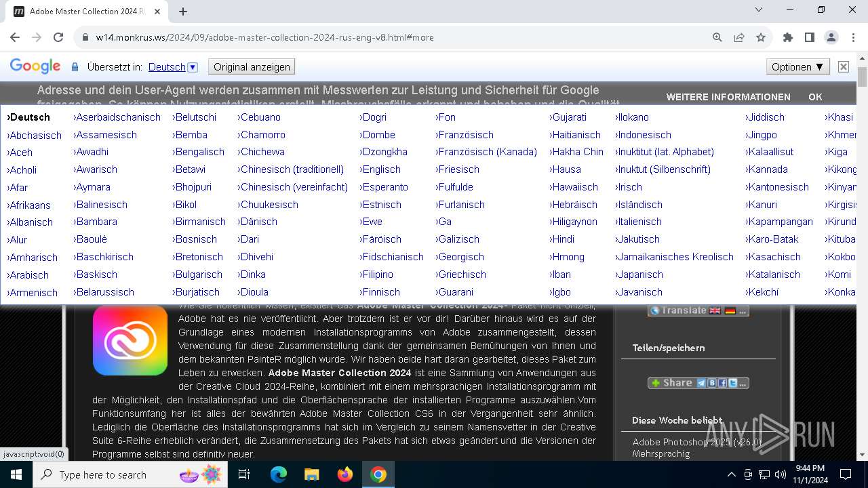Open tab search chevron in title bar

coord(759,9)
